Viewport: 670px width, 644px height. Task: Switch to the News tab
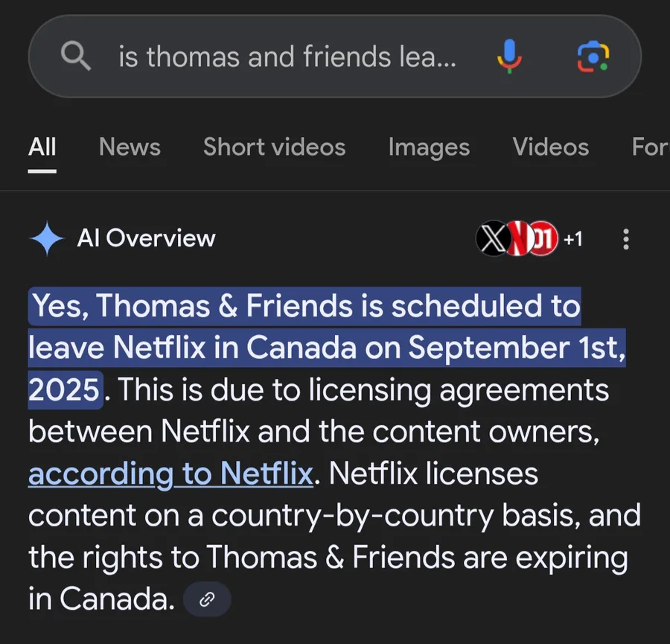click(130, 147)
